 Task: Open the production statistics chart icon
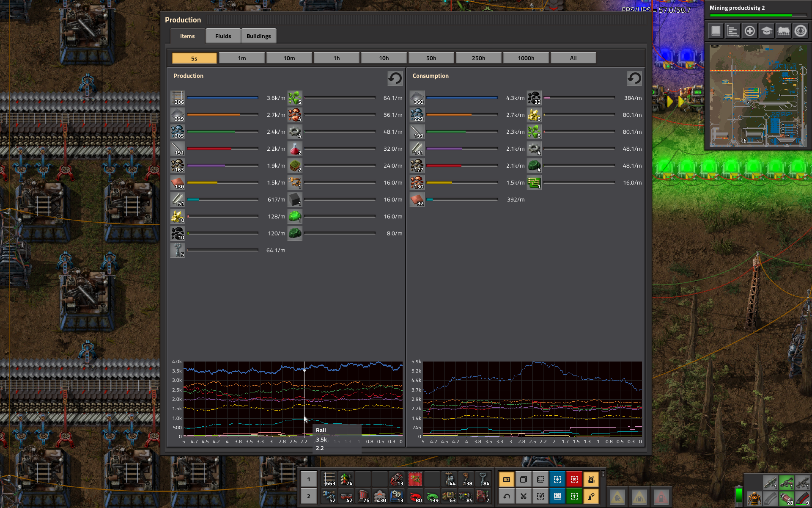tap(732, 31)
